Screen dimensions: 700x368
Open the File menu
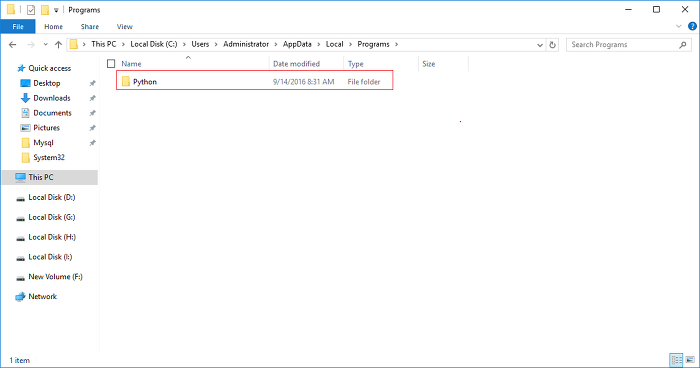click(x=18, y=26)
